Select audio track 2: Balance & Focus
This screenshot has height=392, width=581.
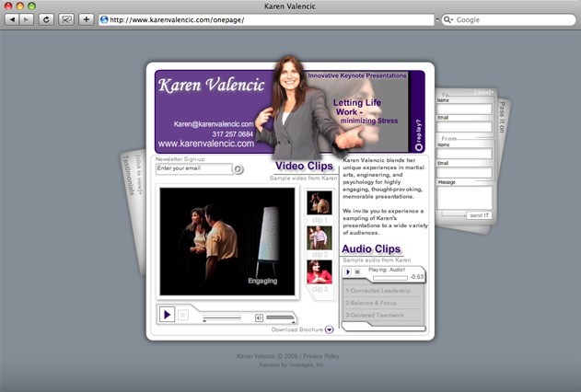(x=384, y=303)
